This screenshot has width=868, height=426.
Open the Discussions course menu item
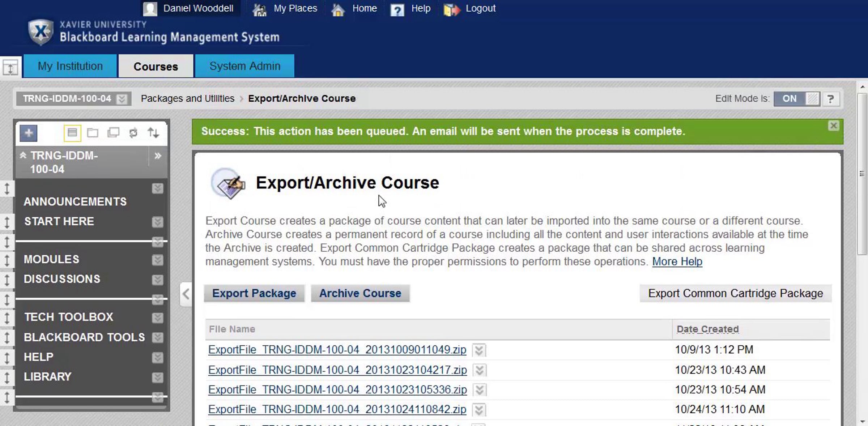click(x=62, y=279)
